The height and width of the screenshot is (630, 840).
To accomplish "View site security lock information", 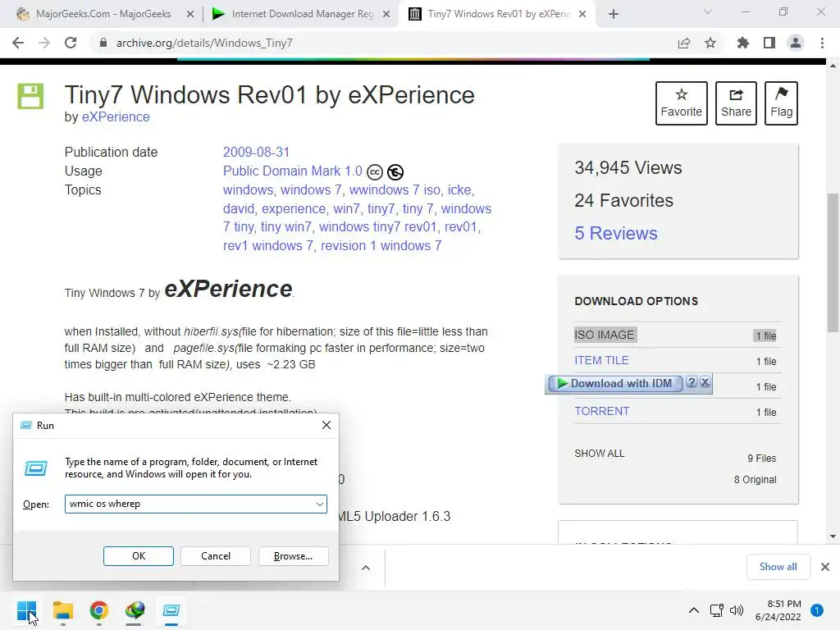I will click(103, 43).
